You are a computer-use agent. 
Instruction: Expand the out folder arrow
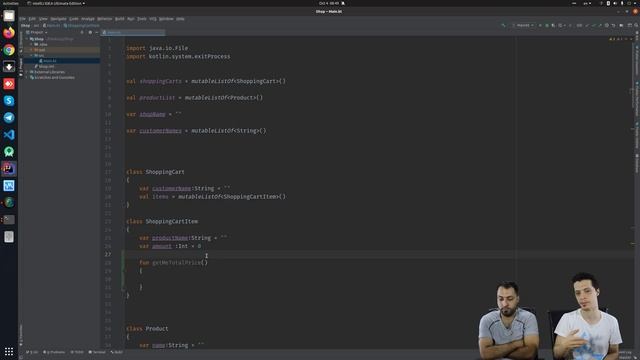32,50
